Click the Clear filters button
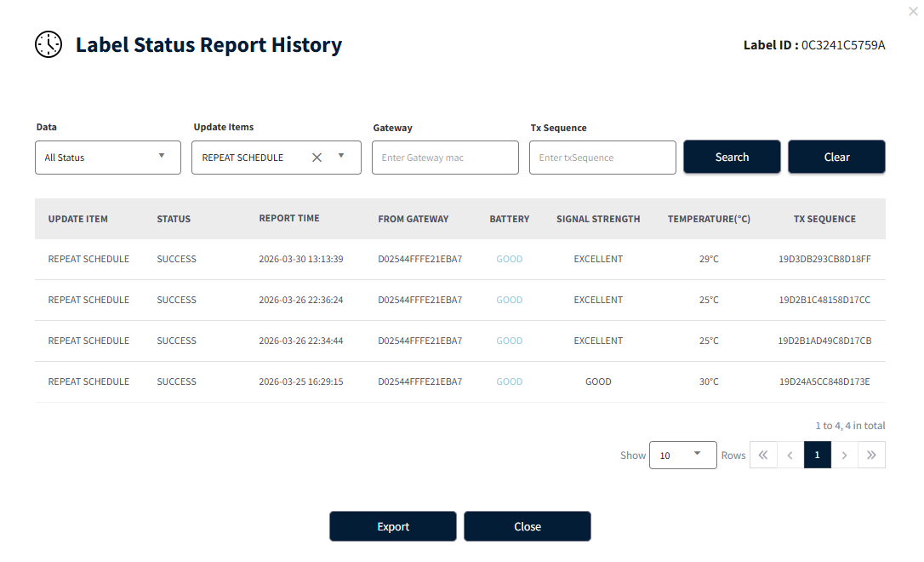This screenshot has height=562, width=924. [x=836, y=157]
